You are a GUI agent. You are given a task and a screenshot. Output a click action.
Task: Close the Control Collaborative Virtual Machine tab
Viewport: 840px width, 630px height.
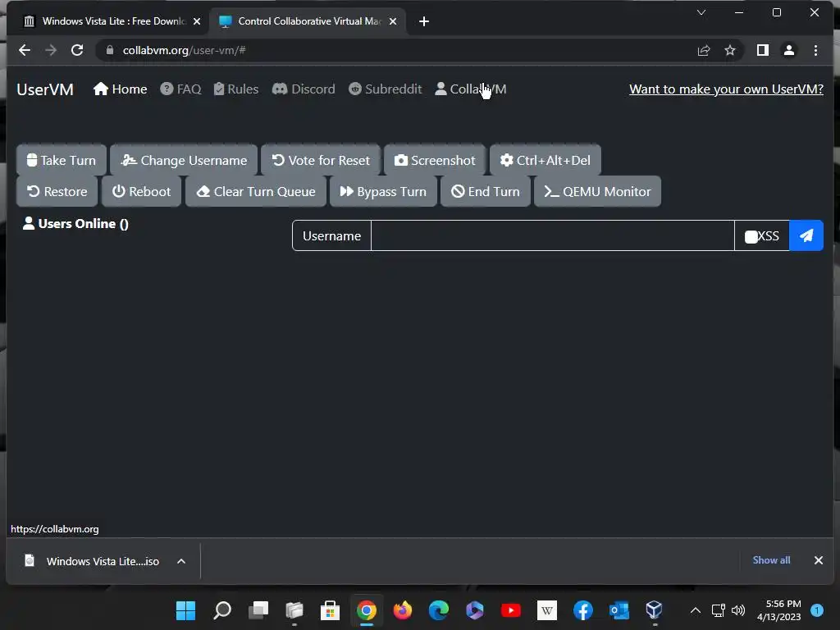point(393,21)
